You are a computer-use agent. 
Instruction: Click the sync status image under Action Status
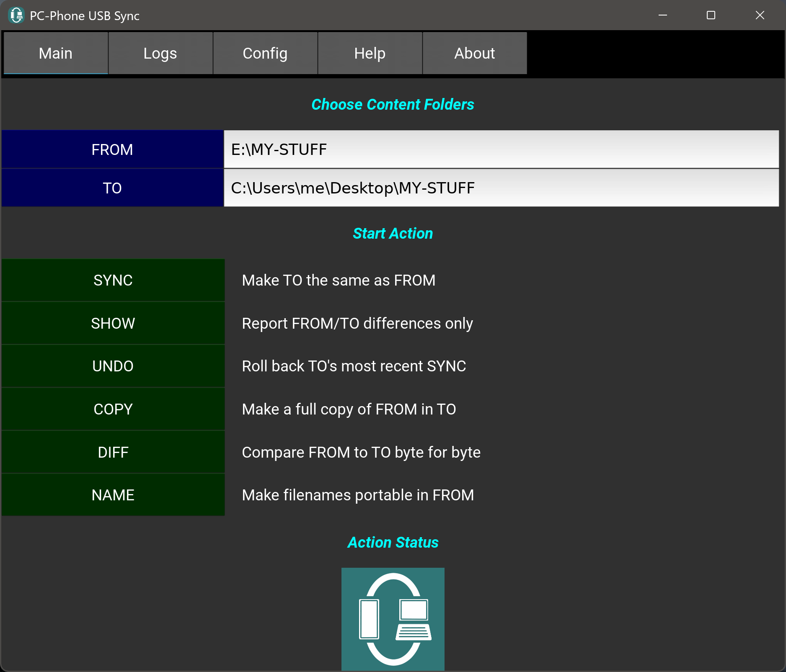pos(393,618)
